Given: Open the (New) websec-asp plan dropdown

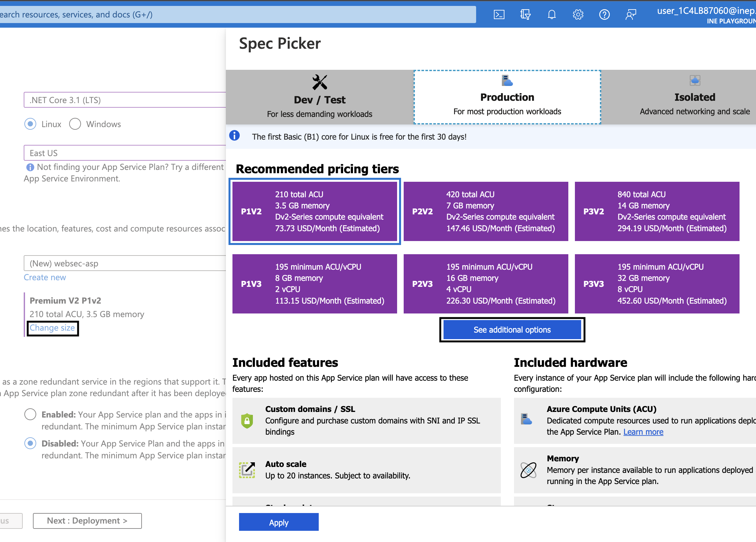Looking at the screenshot, I should click(125, 263).
